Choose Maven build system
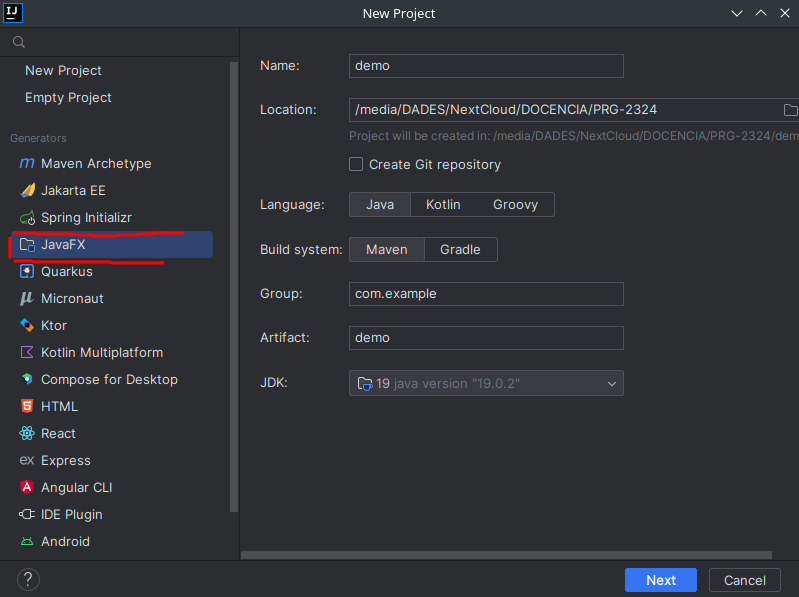799x597 pixels. click(x=387, y=250)
